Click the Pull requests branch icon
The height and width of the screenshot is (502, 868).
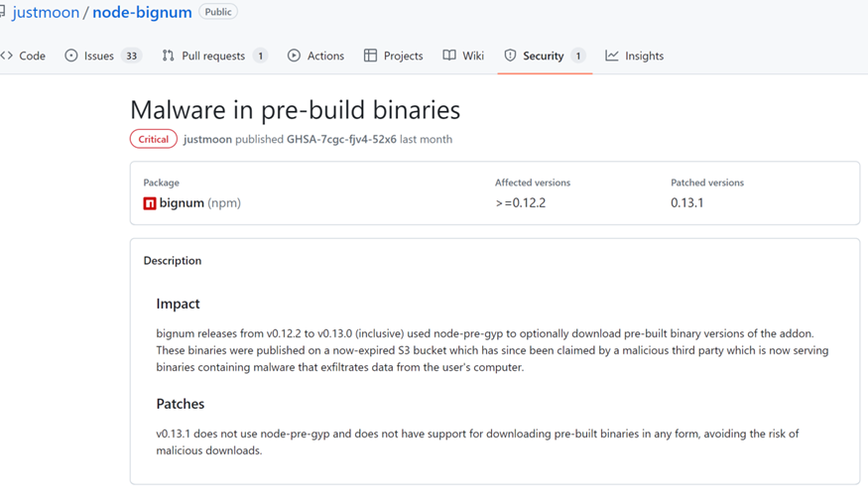point(169,56)
